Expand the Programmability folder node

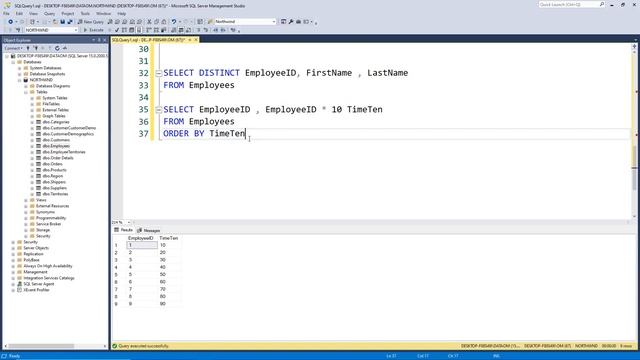point(26,218)
